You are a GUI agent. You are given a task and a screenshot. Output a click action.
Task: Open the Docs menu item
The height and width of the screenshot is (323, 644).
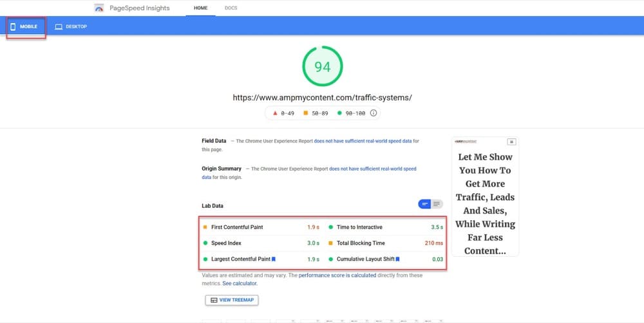231,8
